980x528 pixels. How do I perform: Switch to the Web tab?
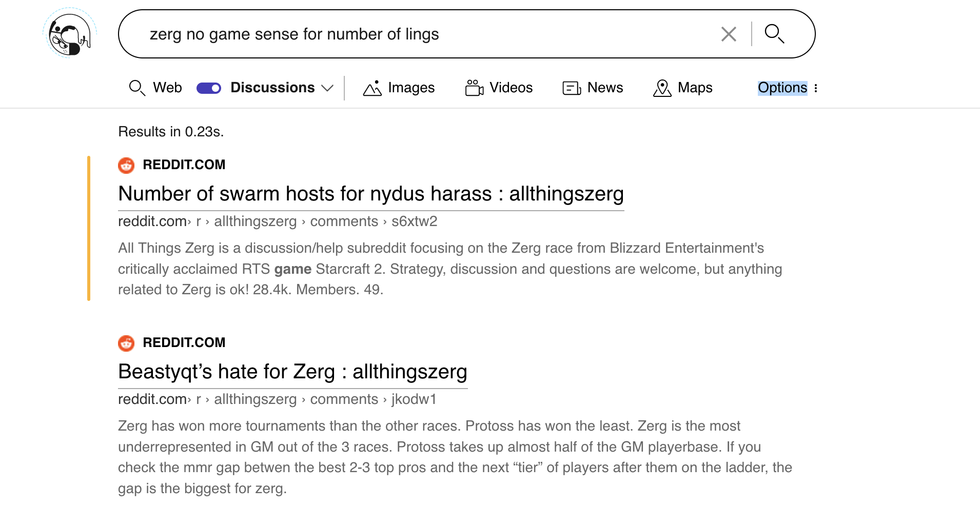tap(167, 88)
